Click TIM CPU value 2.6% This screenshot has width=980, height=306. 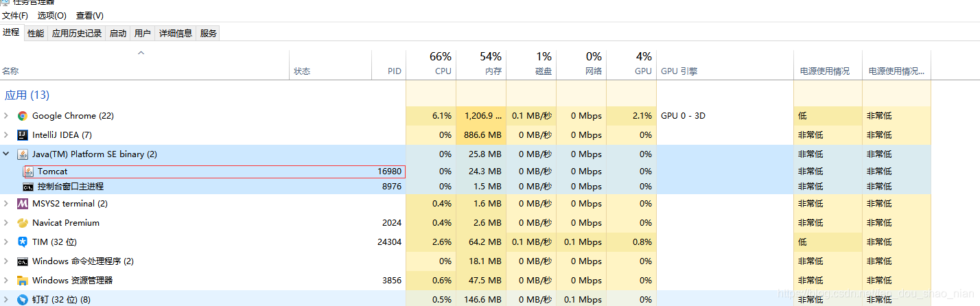click(442, 242)
